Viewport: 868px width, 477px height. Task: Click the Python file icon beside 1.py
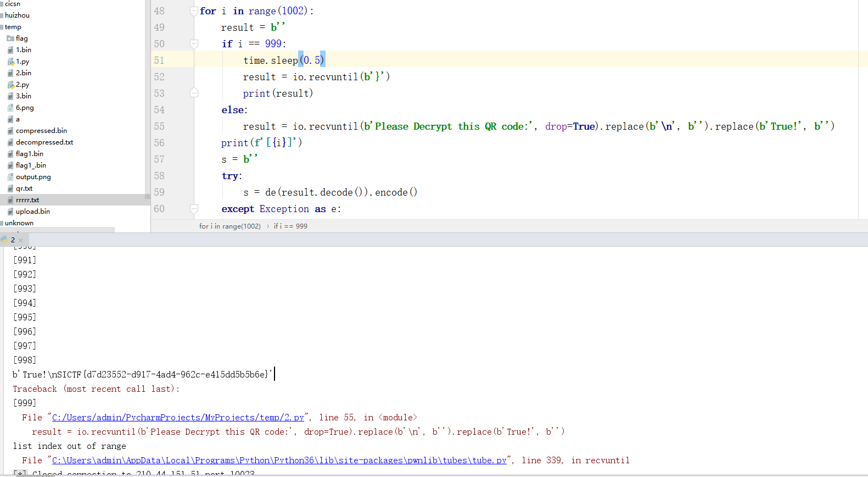pyautogui.click(x=10, y=62)
